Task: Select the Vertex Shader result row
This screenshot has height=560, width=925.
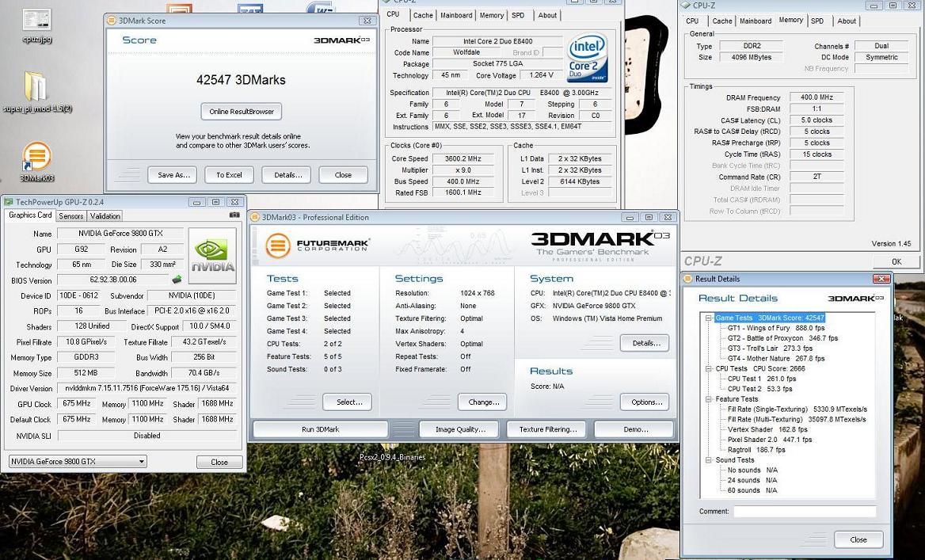Action: [767, 429]
